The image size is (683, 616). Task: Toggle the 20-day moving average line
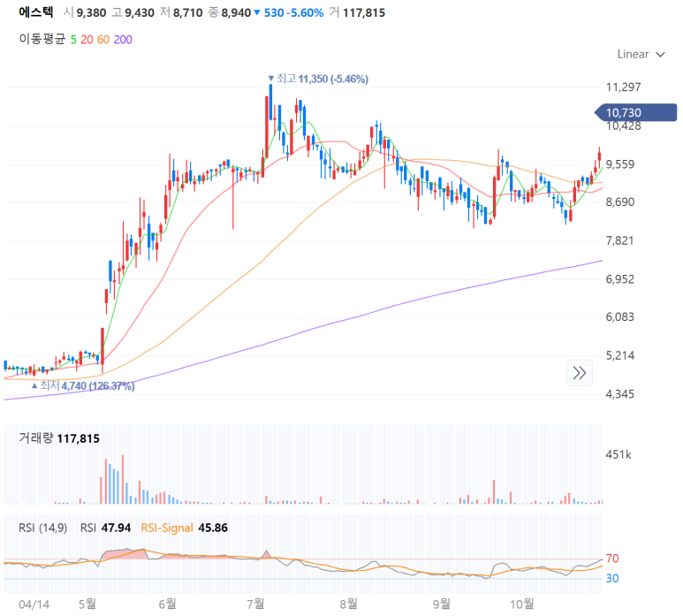click(x=87, y=39)
